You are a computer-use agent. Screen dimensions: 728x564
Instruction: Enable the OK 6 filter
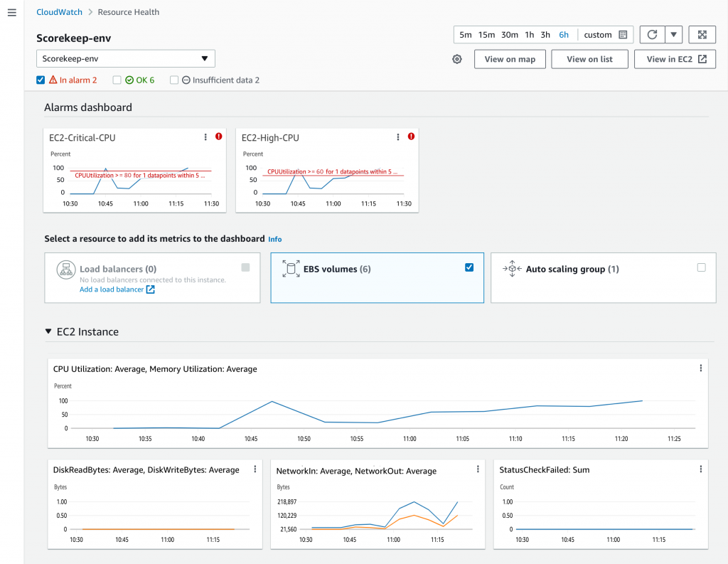pyautogui.click(x=117, y=80)
